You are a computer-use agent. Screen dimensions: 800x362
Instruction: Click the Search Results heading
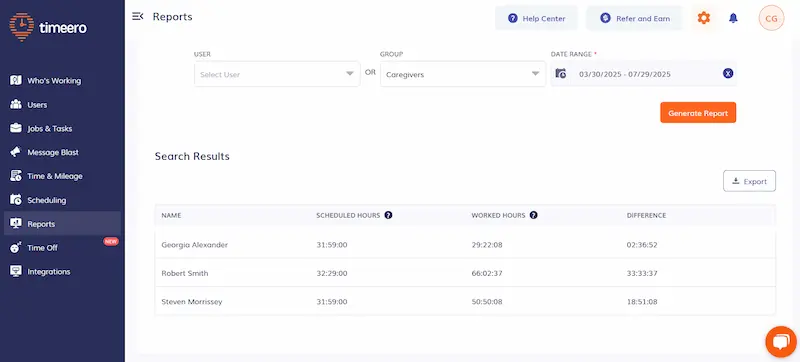click(x=192, y=156)
